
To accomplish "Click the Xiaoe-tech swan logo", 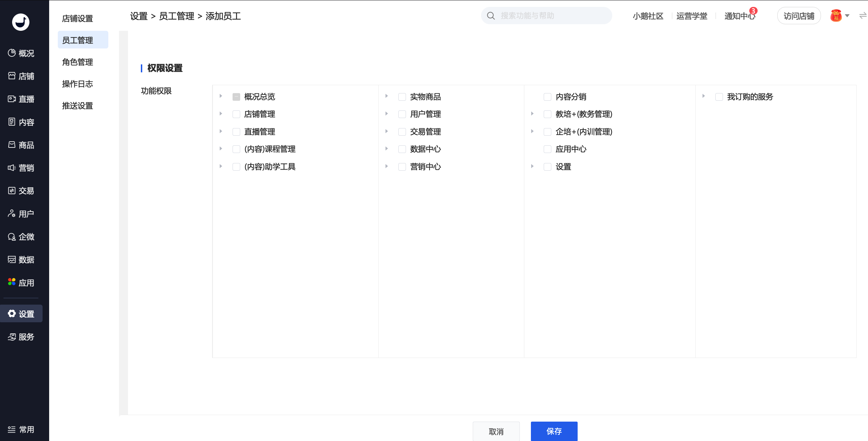I will click(x=21, y=22).
